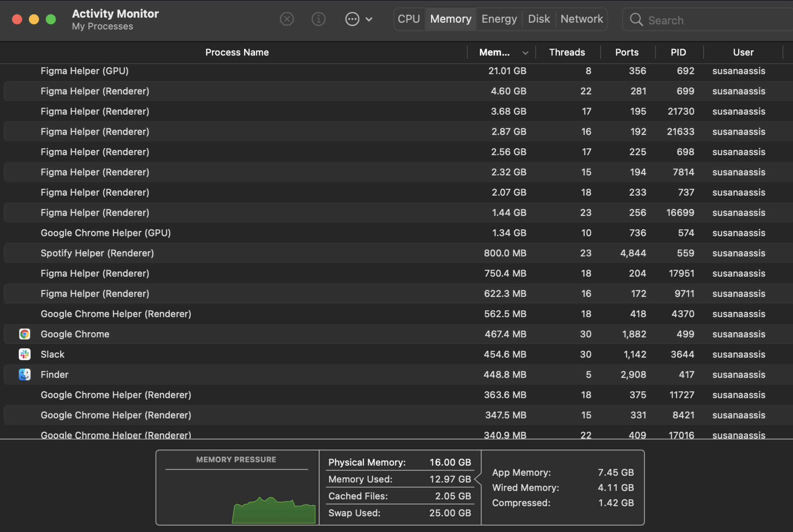Select Figma Helper (Renderer) using 1.44 GB

click(x=398, y=213)
